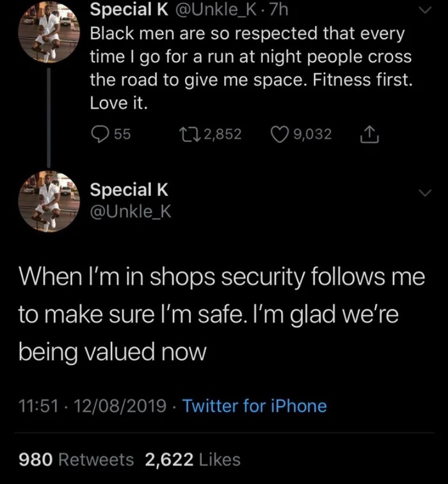Click the reply bubble icon on top tweet
Screen dimensions: 448x484
[x=100, y=134]
